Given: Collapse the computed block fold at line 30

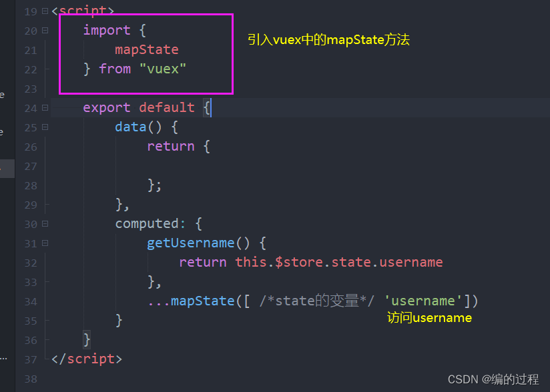Looking at the screenshot, I should [45, 224].
